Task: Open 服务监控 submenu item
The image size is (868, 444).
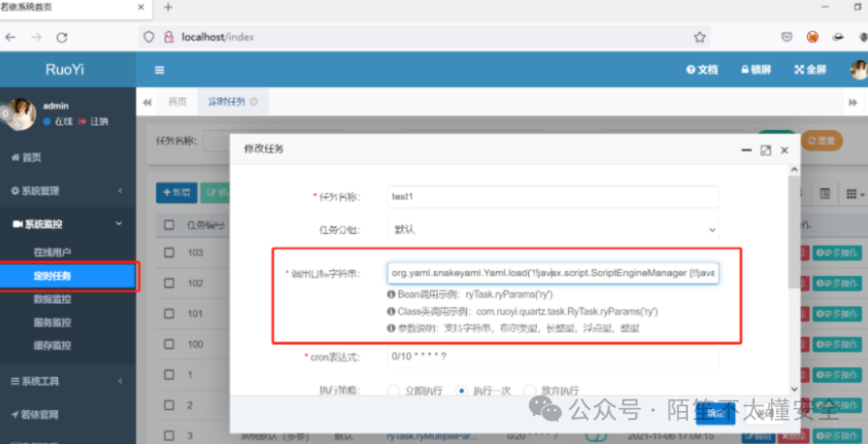Action: [x=52, y=323]
